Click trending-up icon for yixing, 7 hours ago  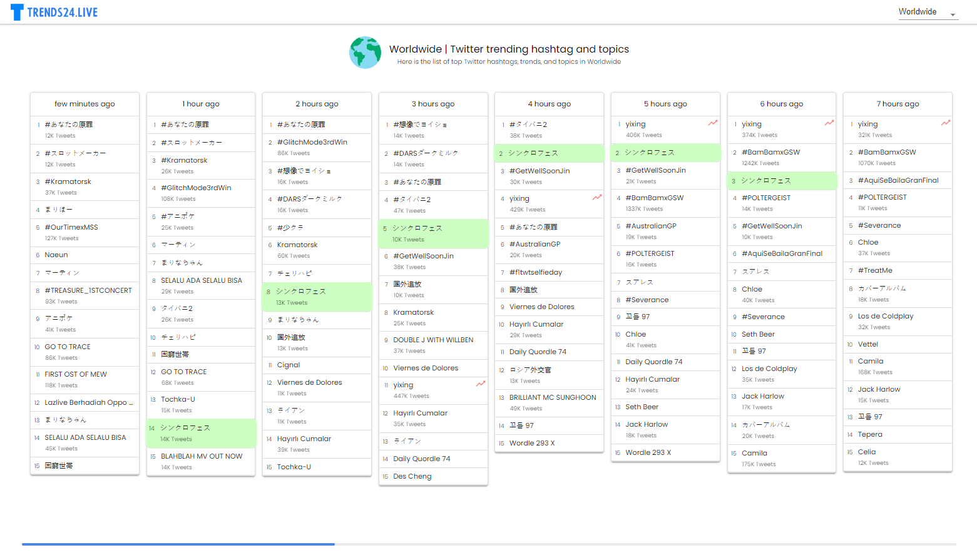click(x=946, y=123)
